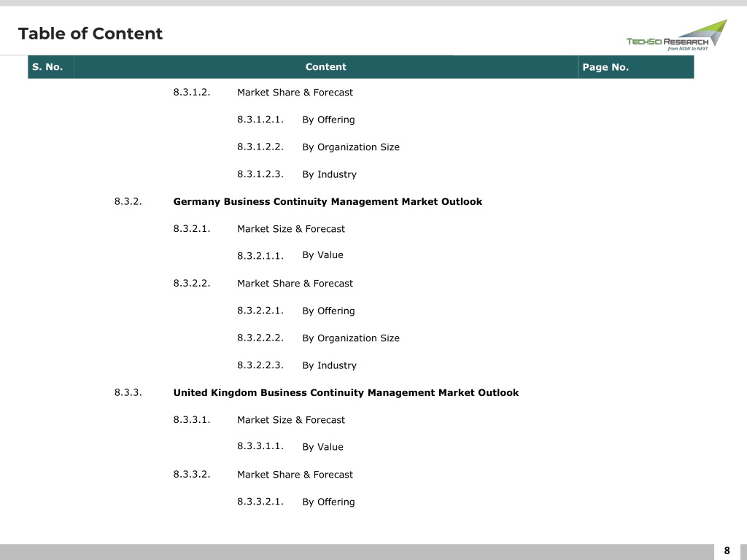
Task: Select 'By Organization Size' under 8.3.2.2.2.
Action: click(351, 338)
